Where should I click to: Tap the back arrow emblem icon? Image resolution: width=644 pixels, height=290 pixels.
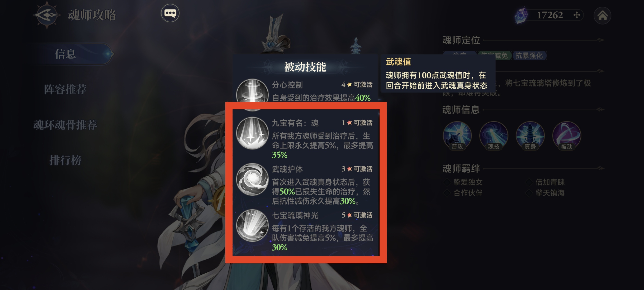pos(47,15)
